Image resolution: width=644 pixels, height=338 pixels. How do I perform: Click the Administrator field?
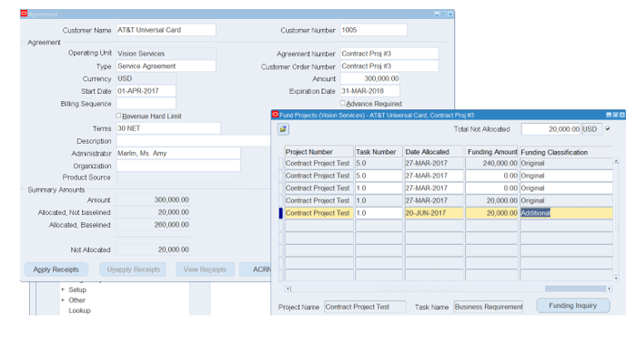[x=178, y=153]
